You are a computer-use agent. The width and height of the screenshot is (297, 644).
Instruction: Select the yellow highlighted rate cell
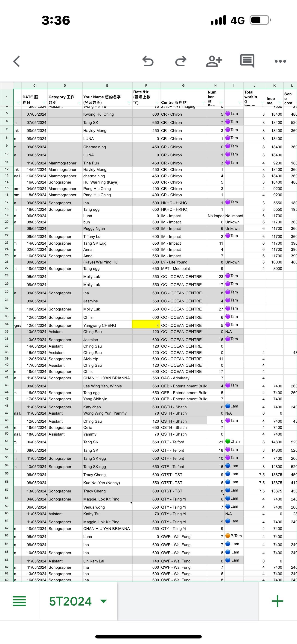(x=146, y=325)
